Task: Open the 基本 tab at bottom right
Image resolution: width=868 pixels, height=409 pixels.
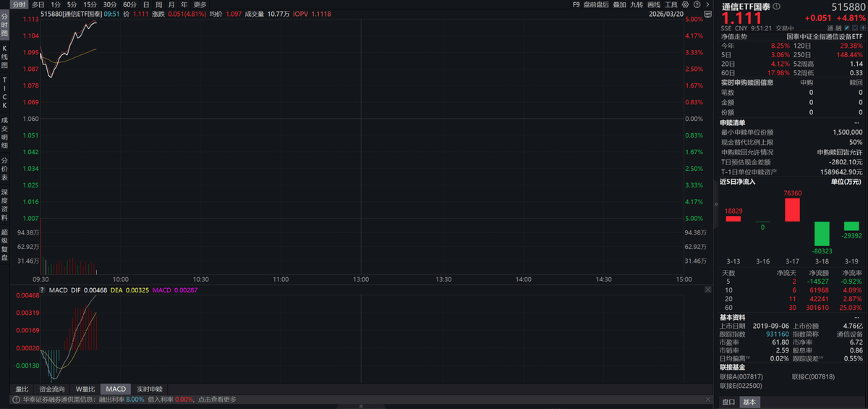Action: (x=749, y=402)
